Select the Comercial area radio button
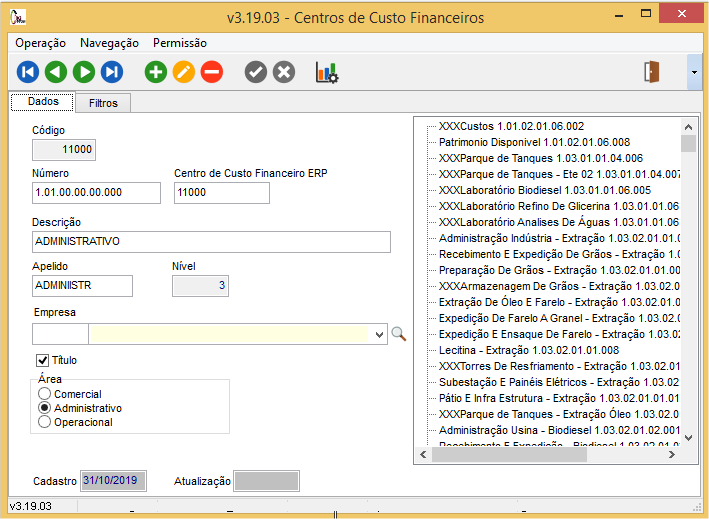709x519 pixels. click(x=44, y=394)
